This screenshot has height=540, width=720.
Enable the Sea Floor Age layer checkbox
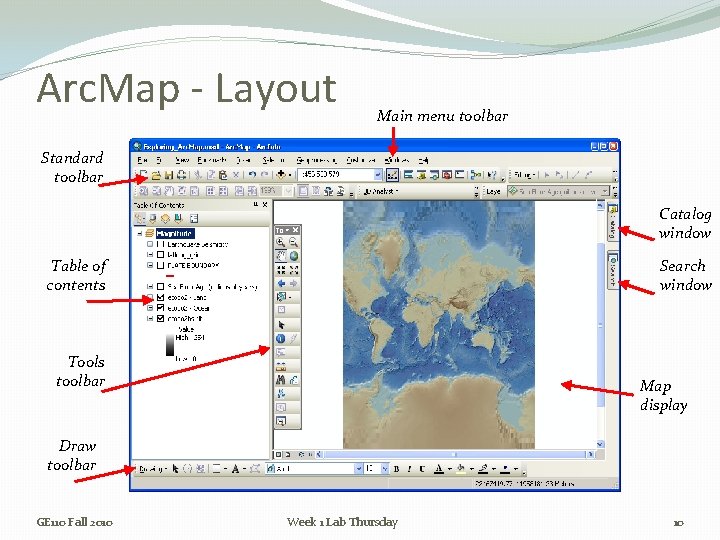160,287
